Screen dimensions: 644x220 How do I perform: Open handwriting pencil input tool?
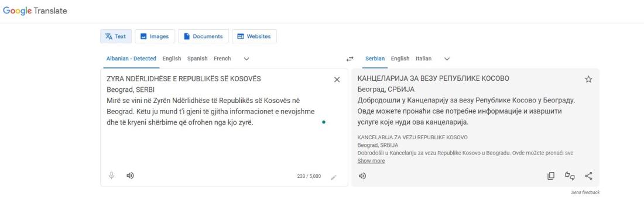[x=334, y=177]
